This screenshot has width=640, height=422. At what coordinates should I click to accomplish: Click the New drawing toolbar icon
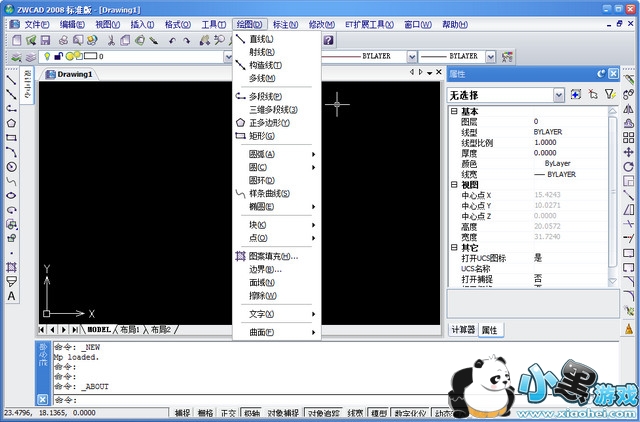tap(17, 40)
